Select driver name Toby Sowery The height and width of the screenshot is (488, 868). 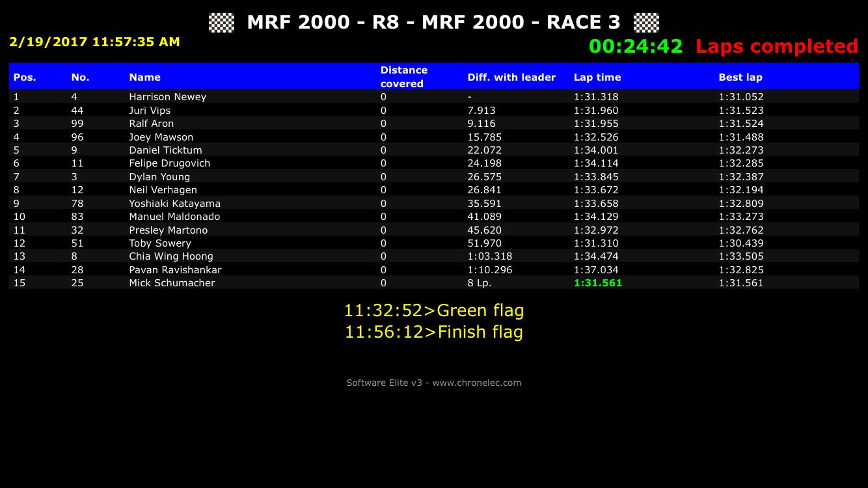pos(160,243)
